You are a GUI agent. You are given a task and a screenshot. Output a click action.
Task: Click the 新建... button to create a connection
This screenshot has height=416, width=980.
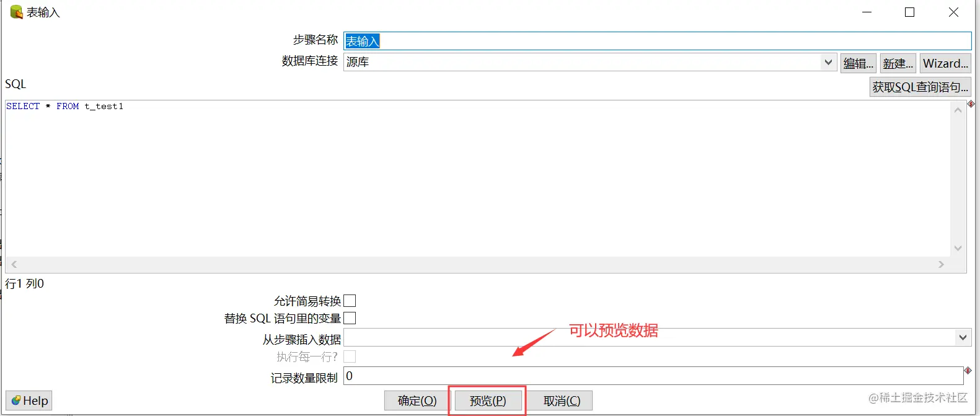(898, 63)
